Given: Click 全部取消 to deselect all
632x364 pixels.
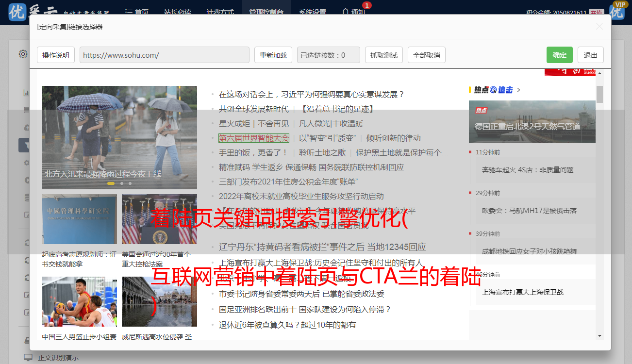Looking at the screenshot, I should click(x=427, y=55).
